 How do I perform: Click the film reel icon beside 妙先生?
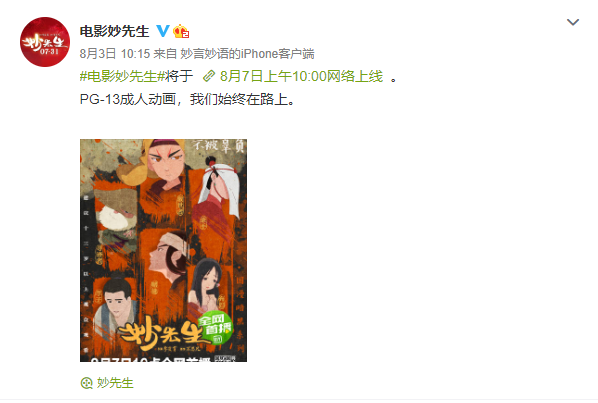pos(87,383)
